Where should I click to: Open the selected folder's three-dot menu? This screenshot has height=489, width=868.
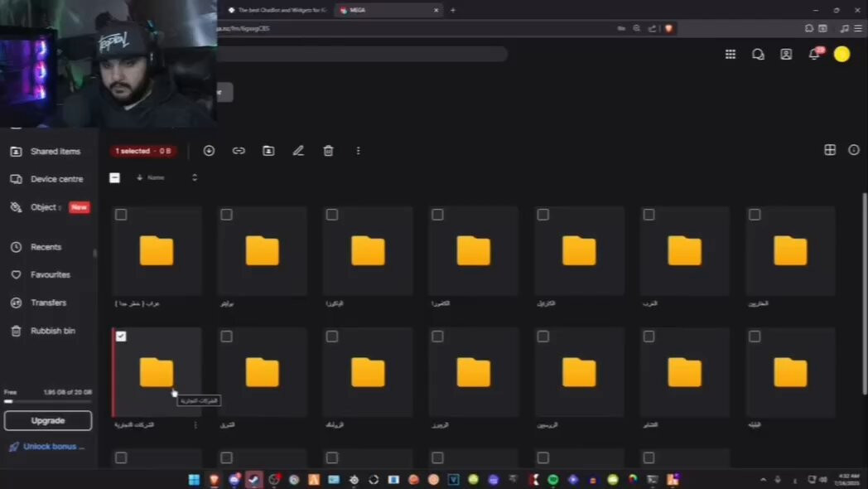click(x=195, y=424)
